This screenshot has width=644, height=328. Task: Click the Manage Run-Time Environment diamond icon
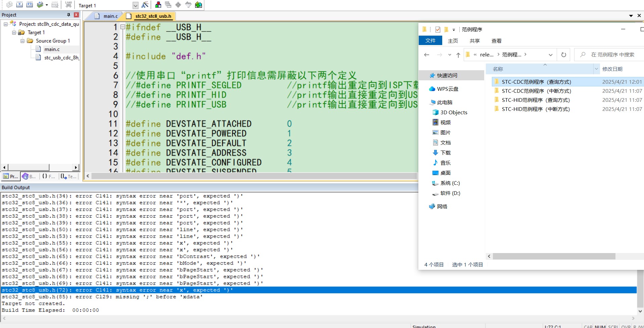[178, 5]
